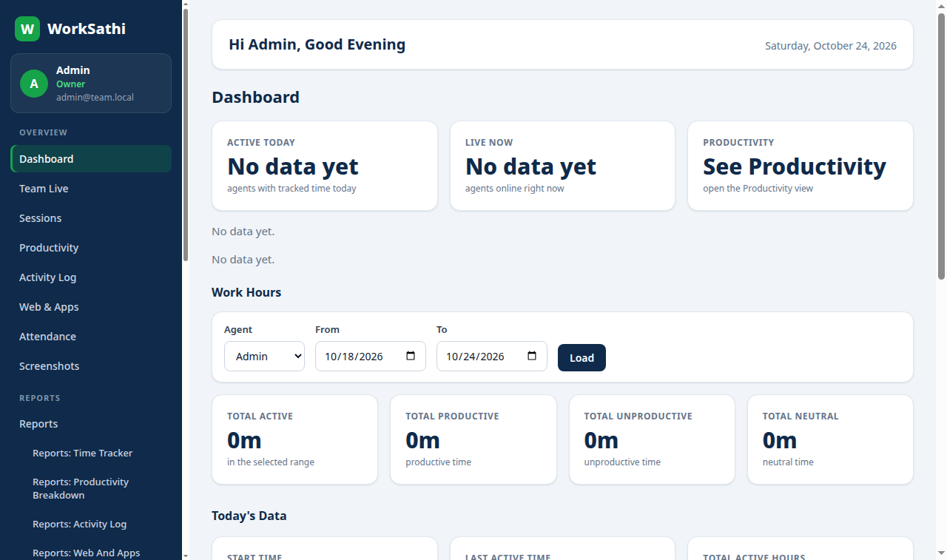Click the Total Active 0m card
Screen dimensions: 947x560
tap(294, 439)
